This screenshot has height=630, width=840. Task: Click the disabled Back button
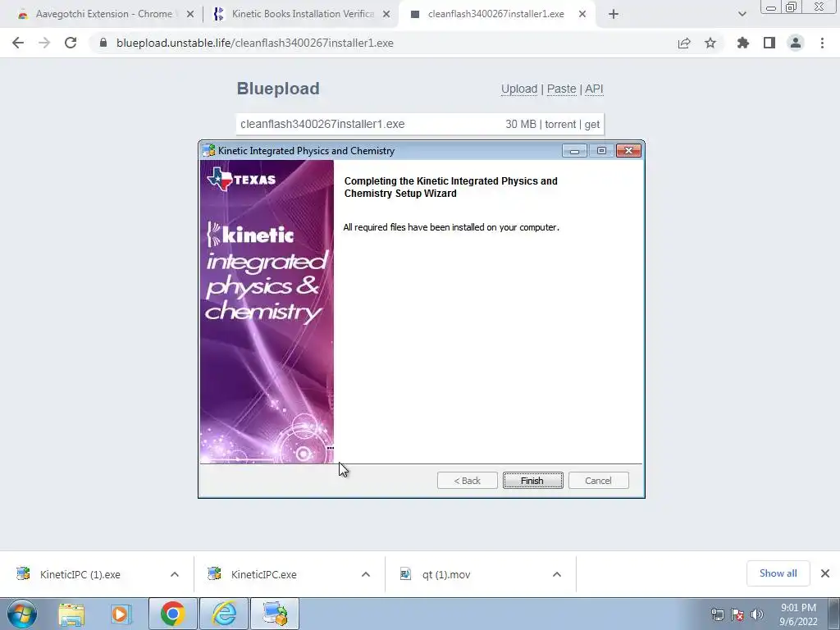[x=467, y=481]
